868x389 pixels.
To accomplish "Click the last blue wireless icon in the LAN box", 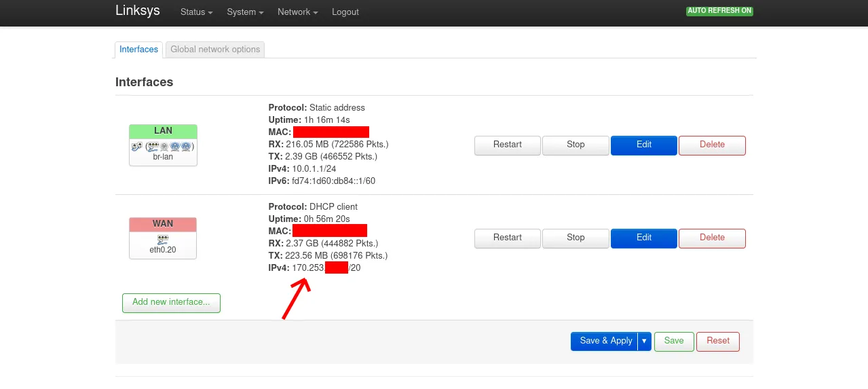I will coord(186,147).
